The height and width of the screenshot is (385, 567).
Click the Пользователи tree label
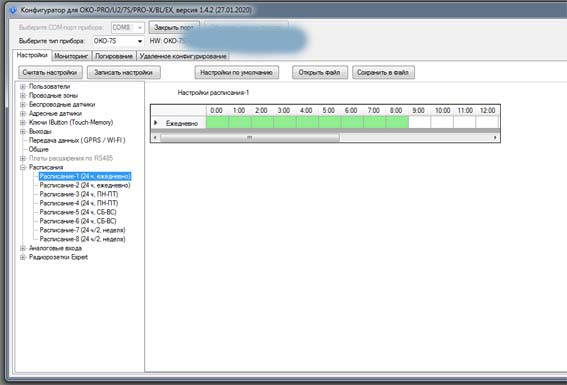click(50, 87)
